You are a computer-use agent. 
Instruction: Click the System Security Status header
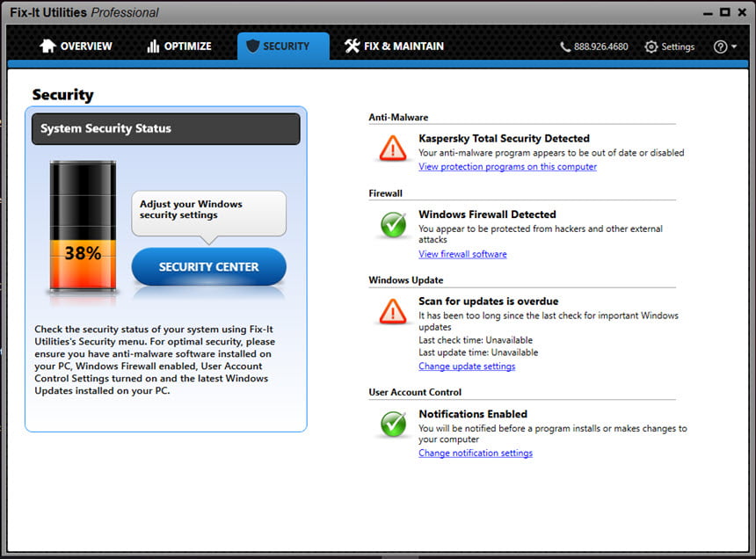[x=166, y=128]
